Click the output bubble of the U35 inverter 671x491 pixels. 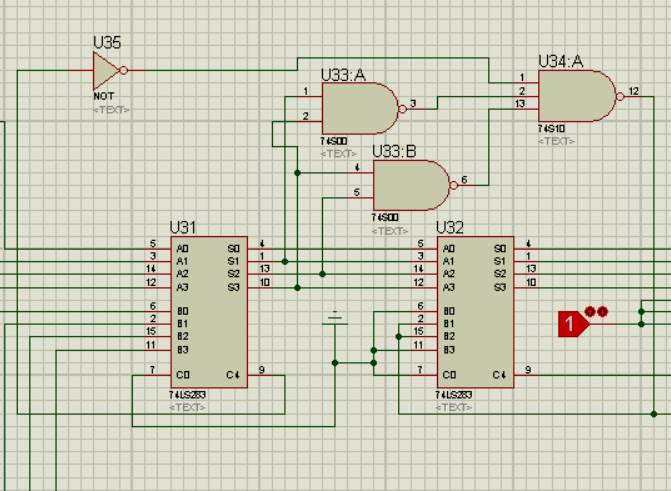[x=124, y=71]
